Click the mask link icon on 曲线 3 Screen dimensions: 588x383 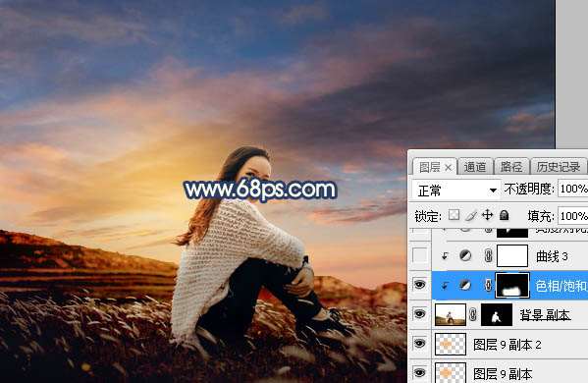click(488, 256)
